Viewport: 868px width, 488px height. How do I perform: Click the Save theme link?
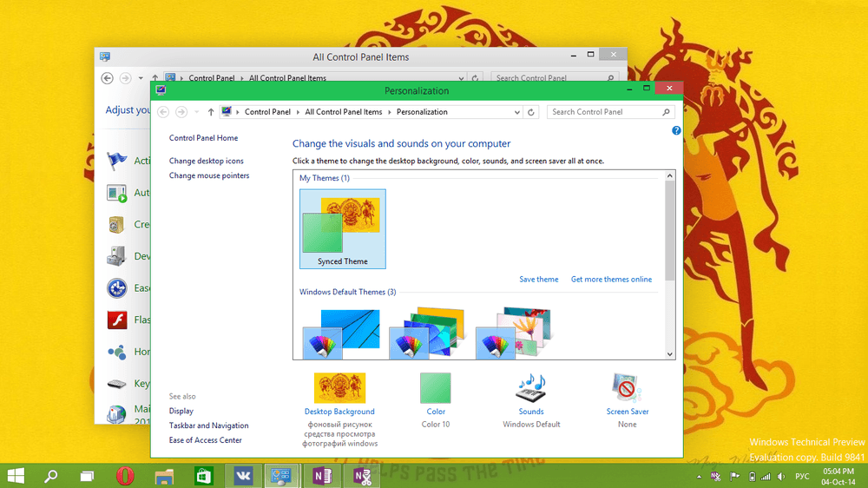pos(539,280)
